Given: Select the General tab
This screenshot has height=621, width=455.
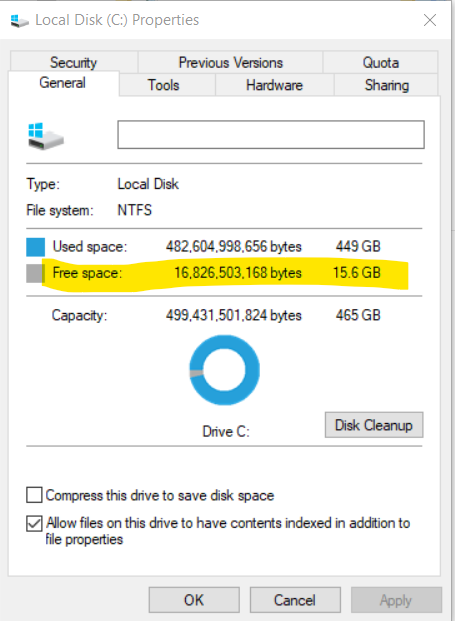Looking at the screenshot, I should (x=63, y=83).
